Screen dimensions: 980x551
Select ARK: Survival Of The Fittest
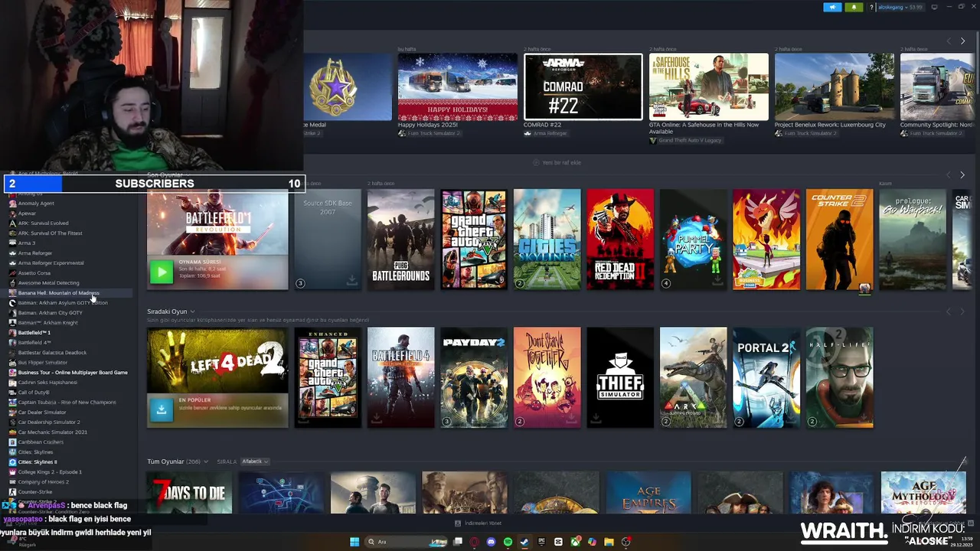click(x=50, y=233)
